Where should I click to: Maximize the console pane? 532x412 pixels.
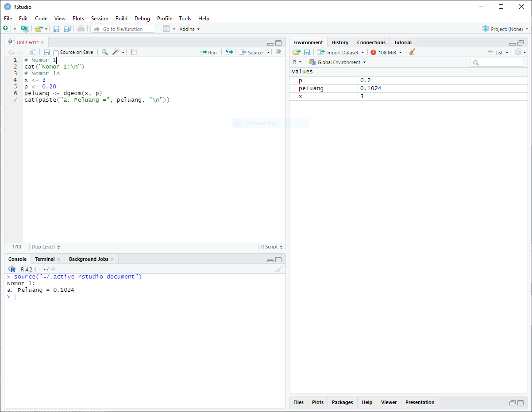coord(278,259)
